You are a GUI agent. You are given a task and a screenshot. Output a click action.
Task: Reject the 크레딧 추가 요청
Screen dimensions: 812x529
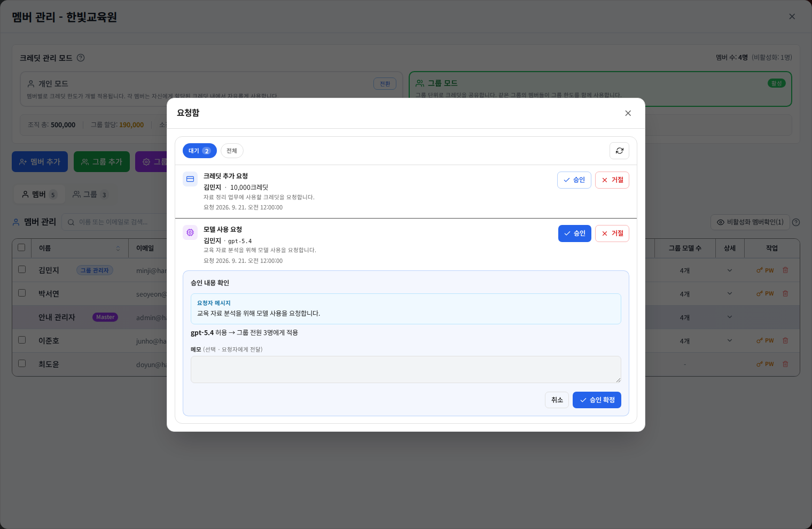tap(612, 180)
